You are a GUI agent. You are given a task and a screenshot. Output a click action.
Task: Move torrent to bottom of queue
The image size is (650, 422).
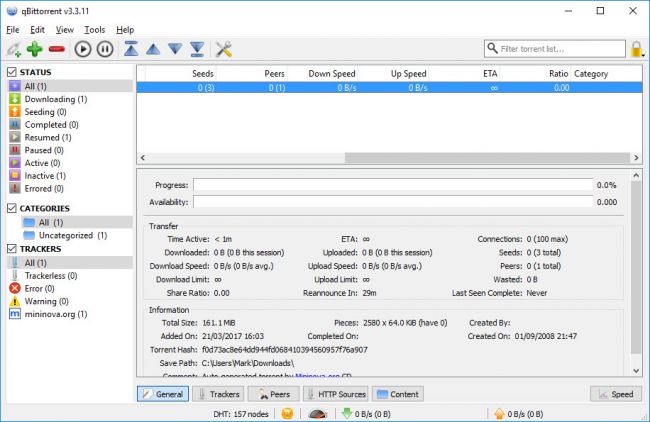click(197, 49)
